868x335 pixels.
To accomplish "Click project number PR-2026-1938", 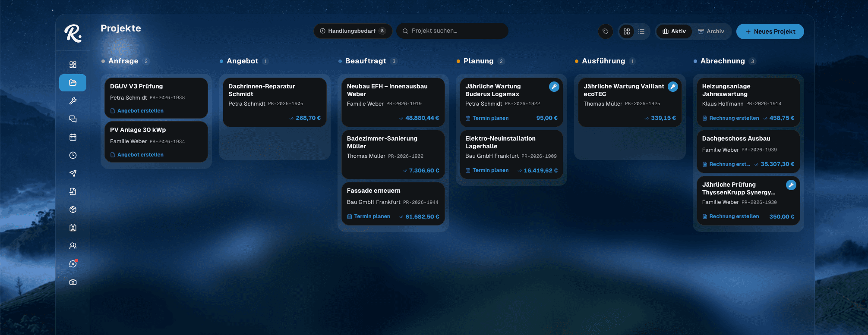I will tap(167, 98).
